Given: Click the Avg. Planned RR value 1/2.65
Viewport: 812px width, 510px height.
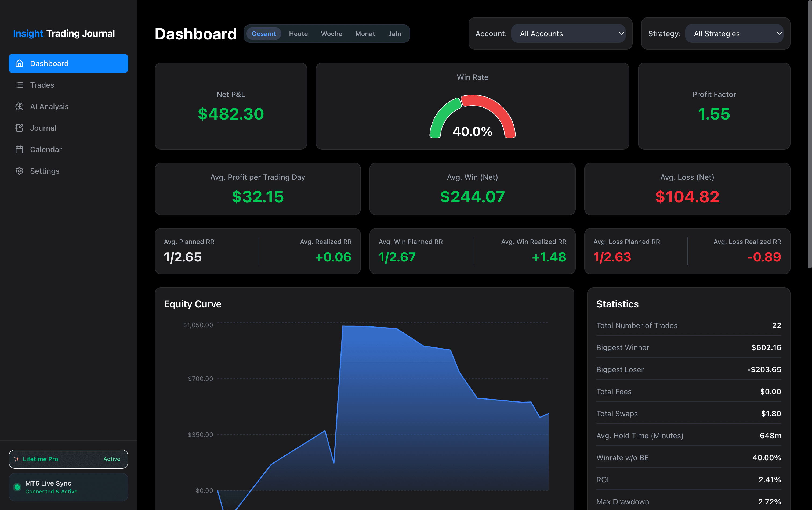Looking at the screenshot, I should click(x=183, y=257).
